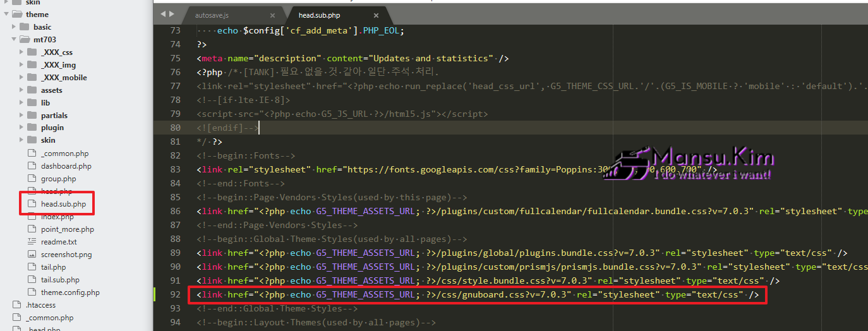Close the head.sub.php tab
The height and width of the screenshot is (331, 868).
(377, 15)
